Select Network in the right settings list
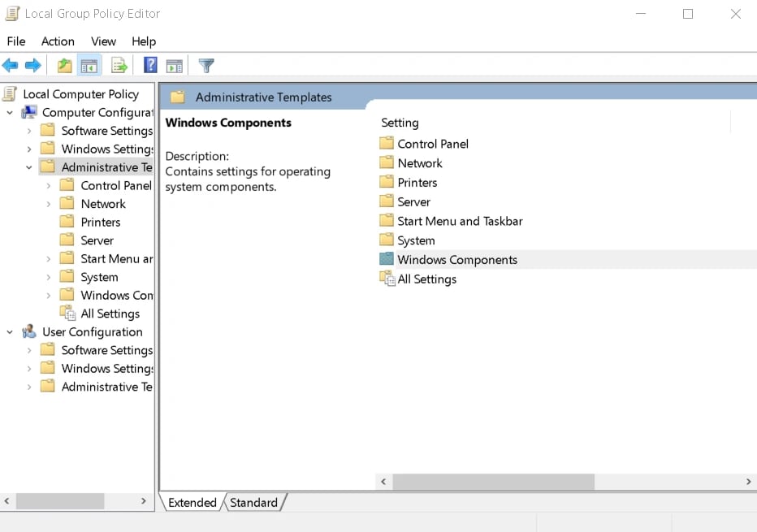 (x=420, y=163)
